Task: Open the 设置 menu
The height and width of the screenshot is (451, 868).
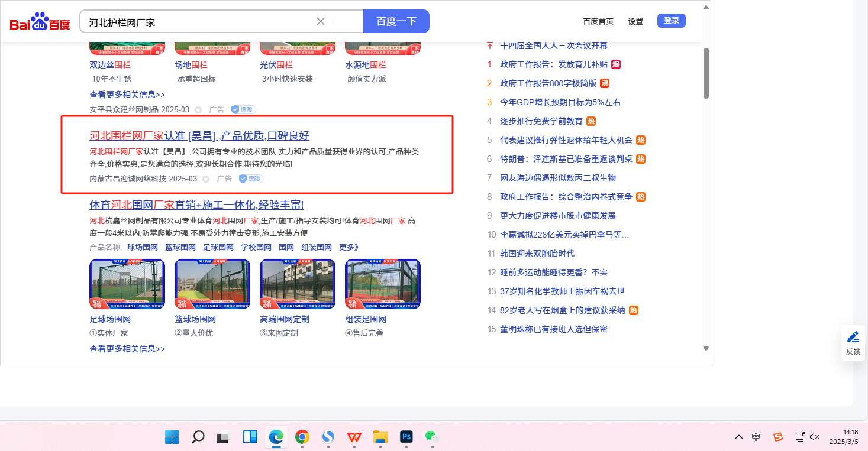Action: (635, 21)
